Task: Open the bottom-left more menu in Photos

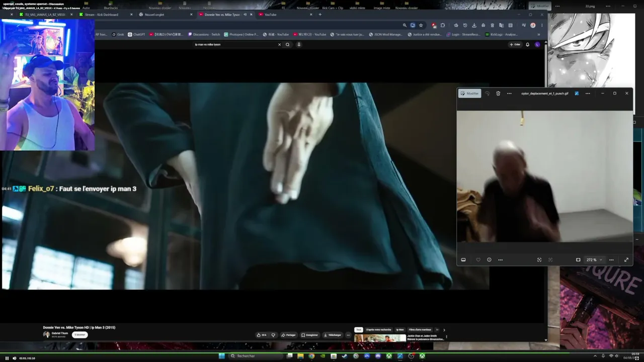Action: click(500, 260)
